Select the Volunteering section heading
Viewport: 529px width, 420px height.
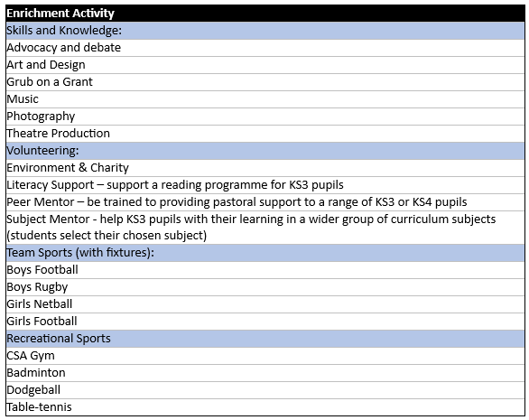(x=265, y=151)
